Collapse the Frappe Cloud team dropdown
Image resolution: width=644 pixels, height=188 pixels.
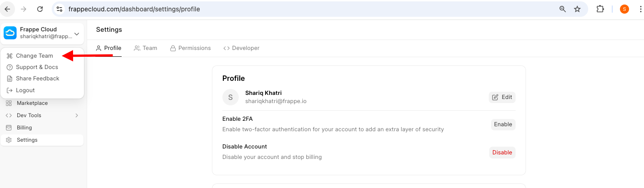tap(77, 34)
